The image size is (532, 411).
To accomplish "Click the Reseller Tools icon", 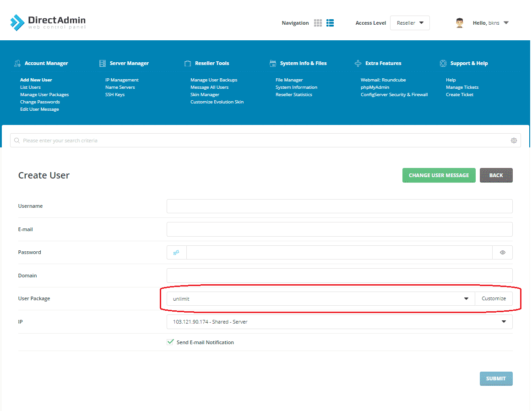I will pyautogui.click(x=188, y=64).
